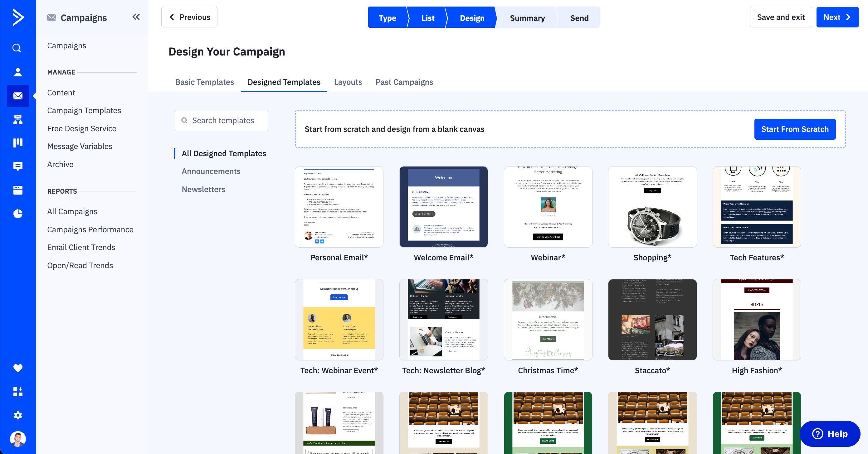Open Conversations chat icon in left rail
The width and height of the screenshot is (868, 454).
[17, 167]
